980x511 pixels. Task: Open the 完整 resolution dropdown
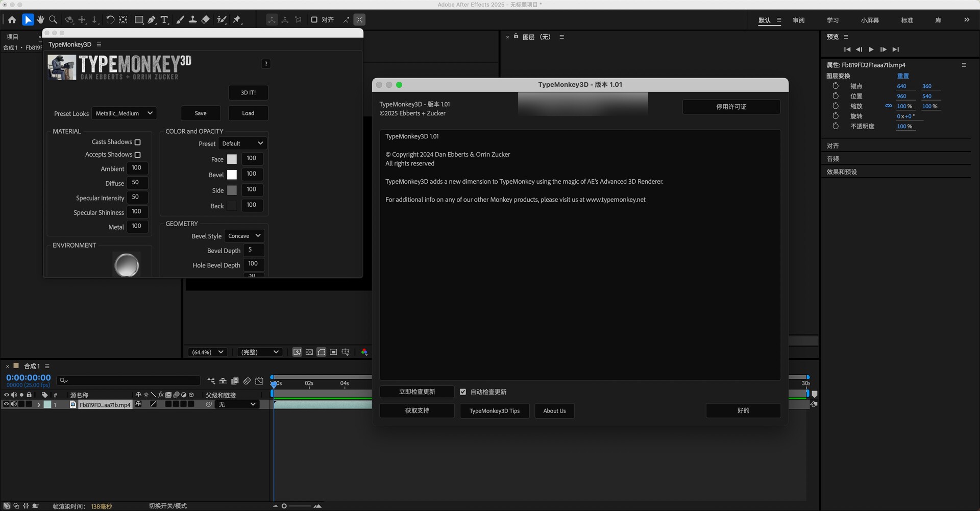pos(260,352)
